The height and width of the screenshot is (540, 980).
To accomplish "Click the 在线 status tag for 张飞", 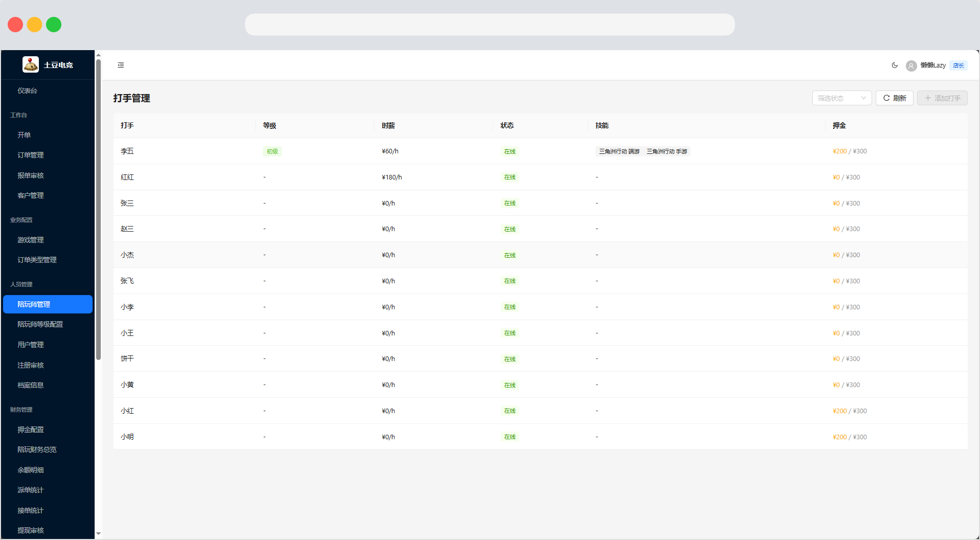I will (x=510, y=281).
